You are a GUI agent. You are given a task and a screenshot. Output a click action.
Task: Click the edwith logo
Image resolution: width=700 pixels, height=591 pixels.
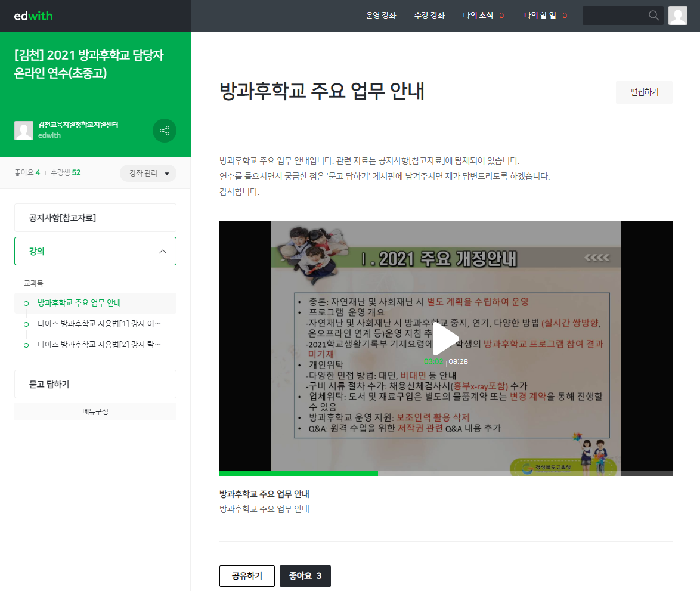(33, 16)
